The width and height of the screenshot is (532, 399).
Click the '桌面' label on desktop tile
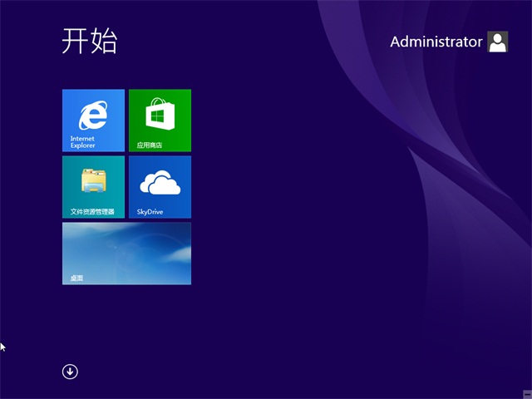76,278
